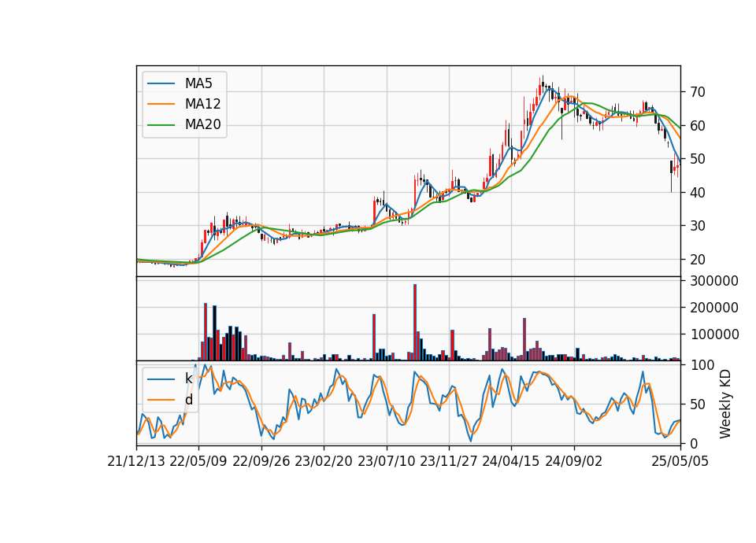Viewport: 756px width, 543px height.
Task: Click the price axis value 70
Action: click(698, 92)
